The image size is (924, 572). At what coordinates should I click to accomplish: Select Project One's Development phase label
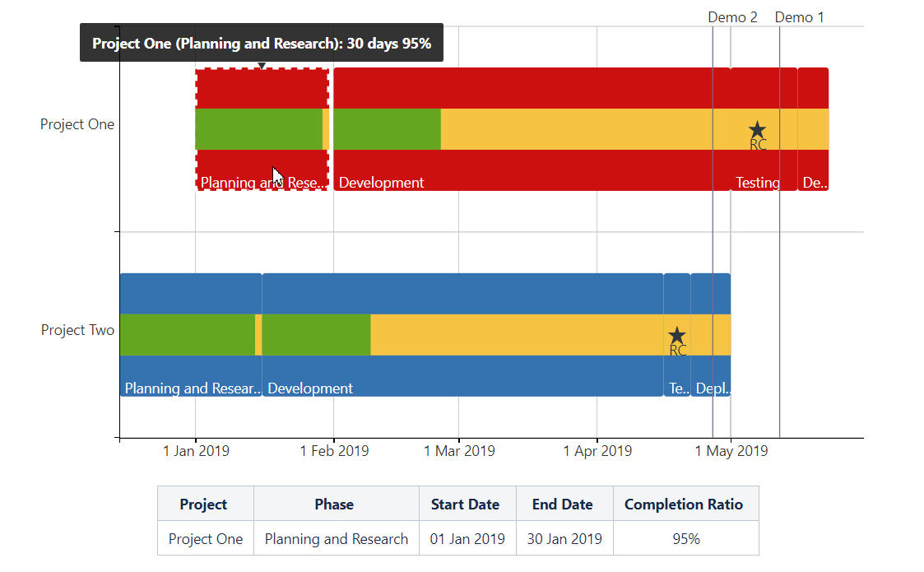coord(382,183)
